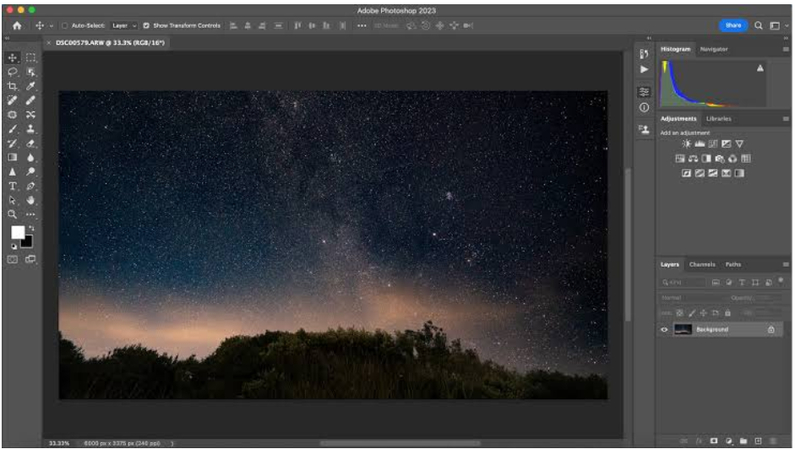Toggle filter for adjustment layers
Viewport: 795px width, 449px height.
[729, 282]
